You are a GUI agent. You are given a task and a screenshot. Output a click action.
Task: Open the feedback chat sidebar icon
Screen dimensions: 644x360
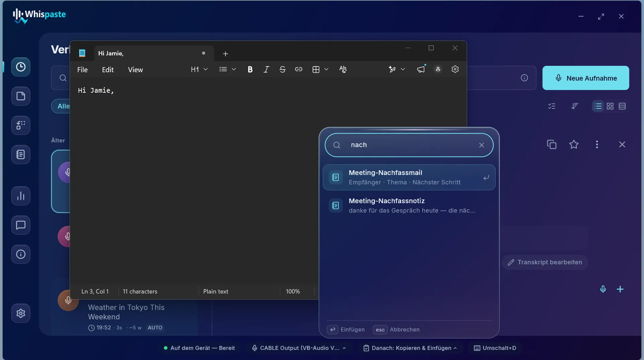(x=21, y=225)
